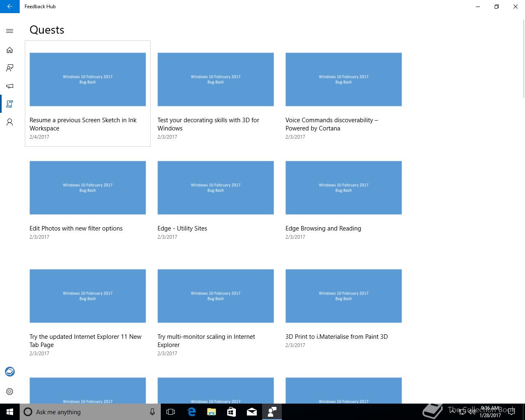Open the Edge - Utility Sites quest

pos(216,202)
